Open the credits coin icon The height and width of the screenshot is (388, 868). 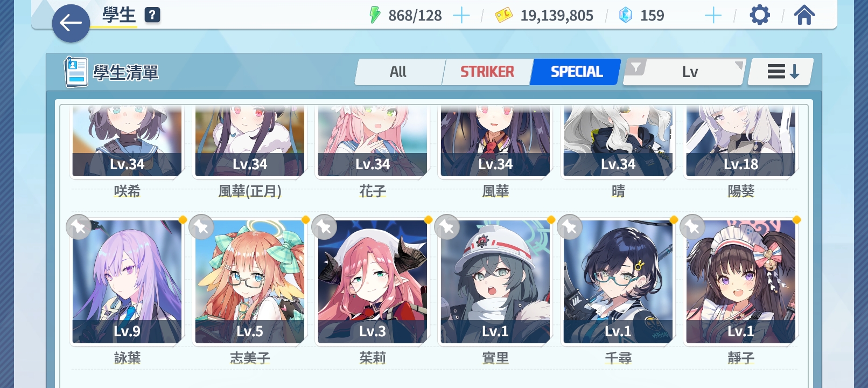click(504, 16)
